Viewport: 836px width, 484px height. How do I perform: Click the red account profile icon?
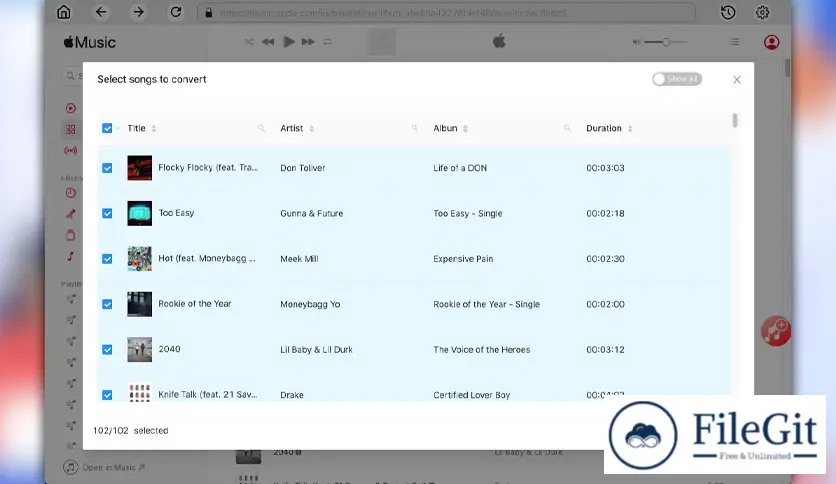coord(771,42)
